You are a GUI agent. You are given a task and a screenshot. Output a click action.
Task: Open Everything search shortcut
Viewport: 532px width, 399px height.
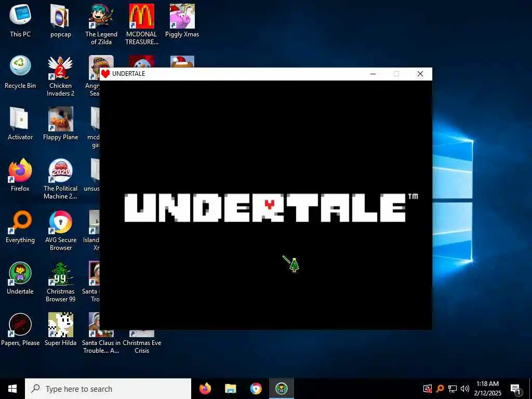(20, 227)
